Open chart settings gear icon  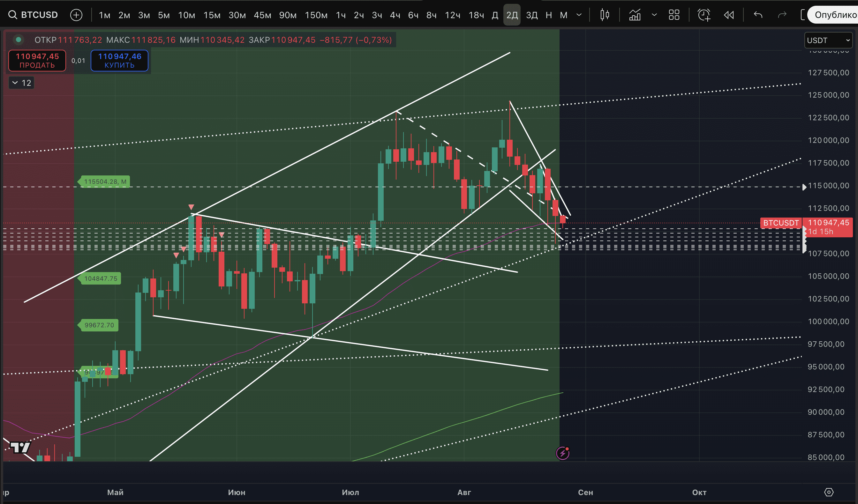pyautogui.click(x=829, y=492)
